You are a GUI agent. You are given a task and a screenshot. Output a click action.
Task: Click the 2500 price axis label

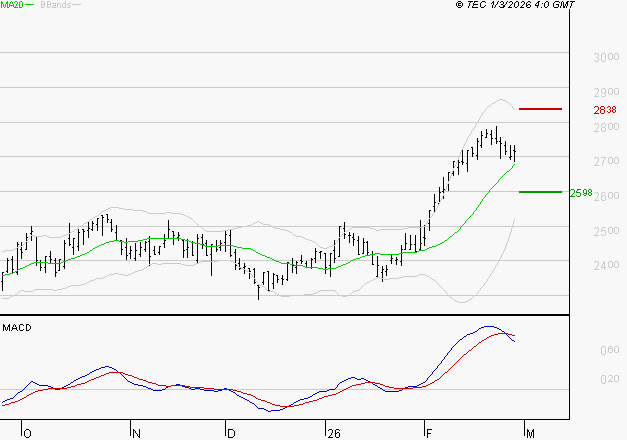pos(606,231)
